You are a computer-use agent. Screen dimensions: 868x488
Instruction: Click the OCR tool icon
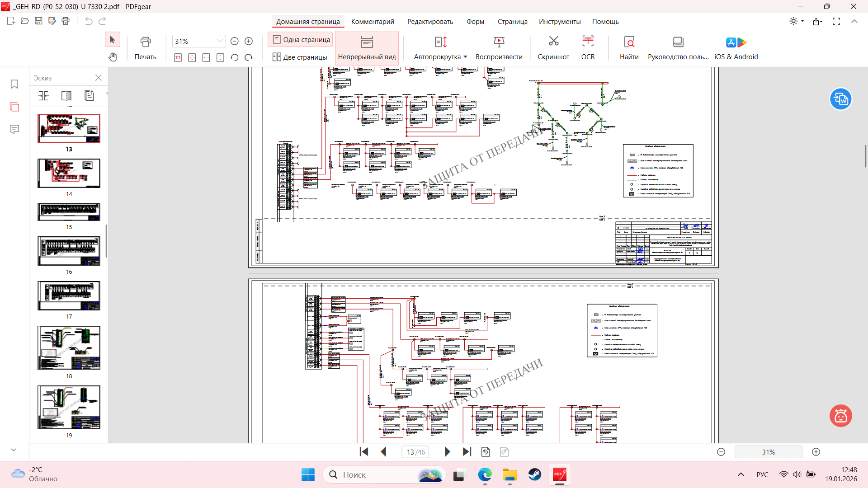(588, 42)
